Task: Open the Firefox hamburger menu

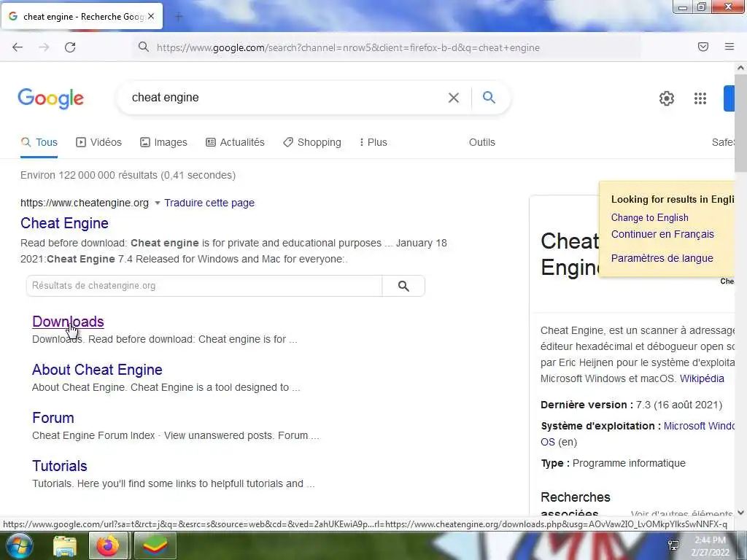Action: tap(729, 47)
